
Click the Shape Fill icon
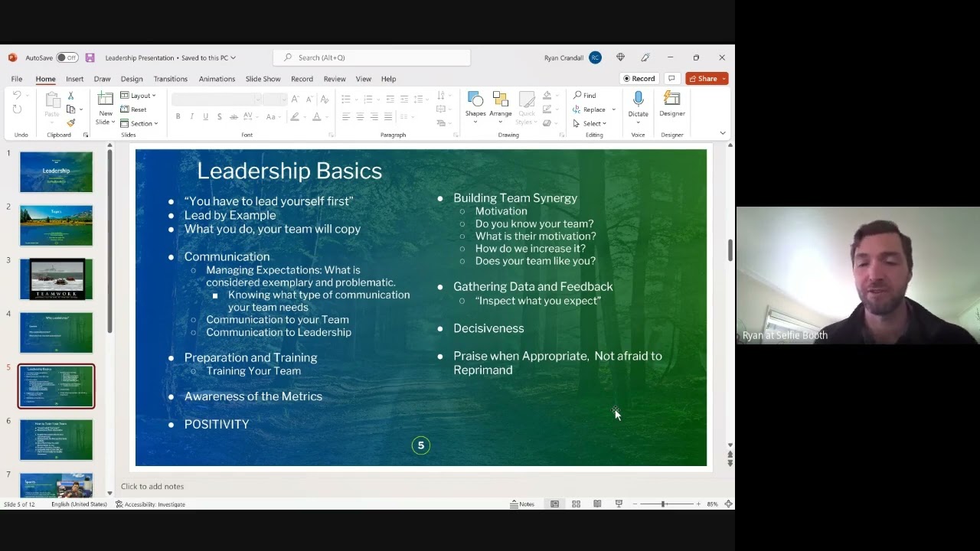[x=548, y=96]
